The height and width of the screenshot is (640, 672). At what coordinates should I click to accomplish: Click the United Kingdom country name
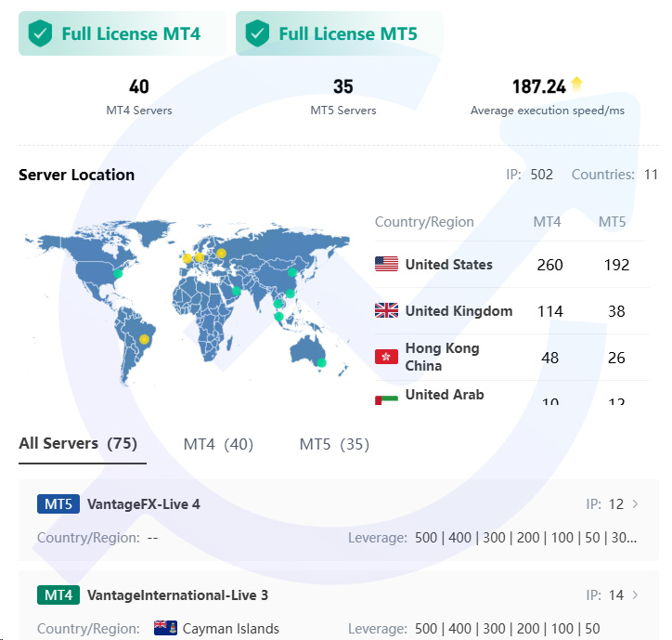point(459,310)
